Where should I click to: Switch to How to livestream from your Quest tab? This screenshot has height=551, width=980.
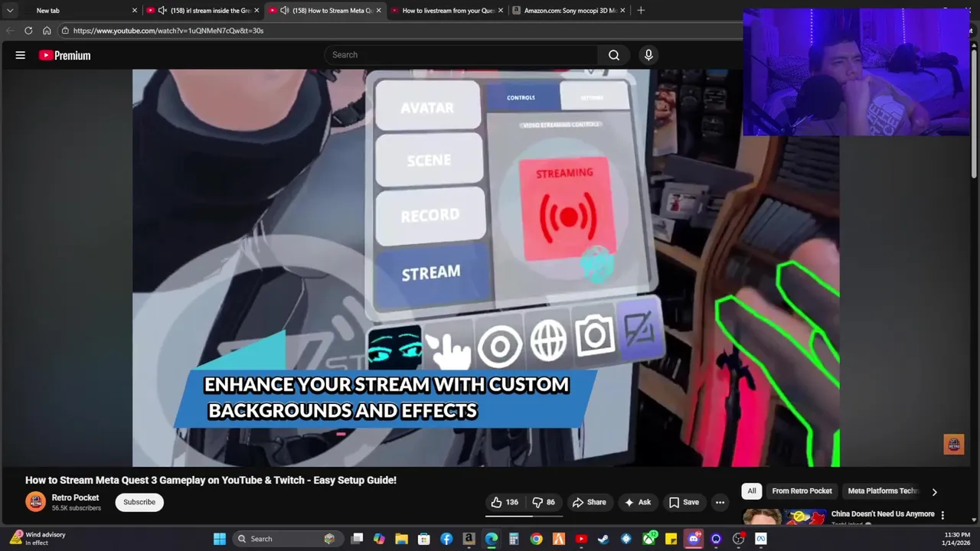pyautogui.click(x=448, y=11)
